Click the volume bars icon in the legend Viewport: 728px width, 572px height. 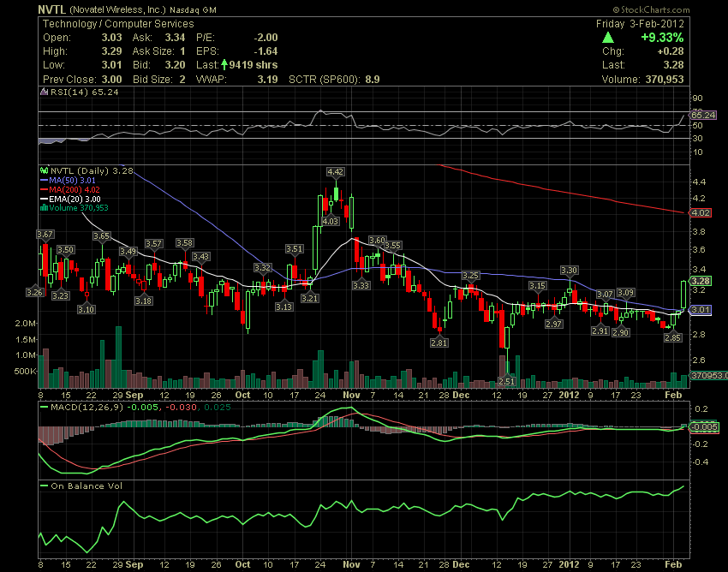pos(44,207)
